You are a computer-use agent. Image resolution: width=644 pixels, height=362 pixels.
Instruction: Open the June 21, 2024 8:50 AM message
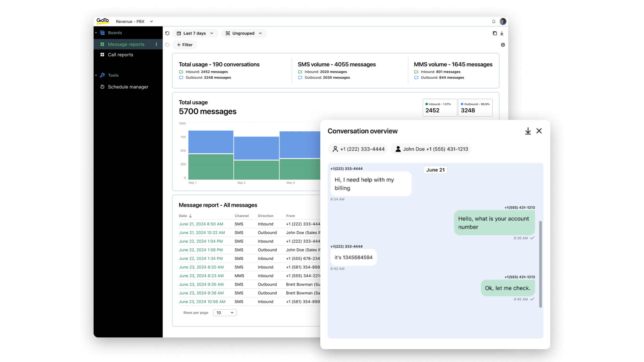pos(201,224)
